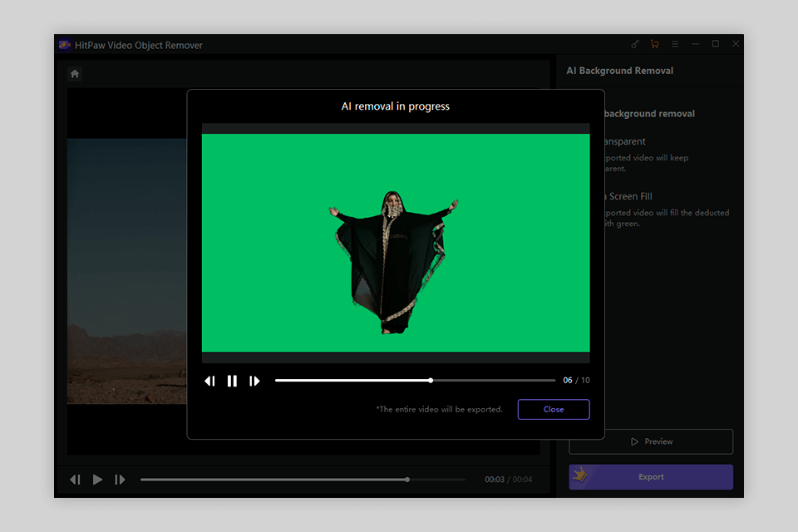The height and width of the screenshot is (532, 798).
Task: Select the Green Screen Fill option
Action: coord(630,196)
